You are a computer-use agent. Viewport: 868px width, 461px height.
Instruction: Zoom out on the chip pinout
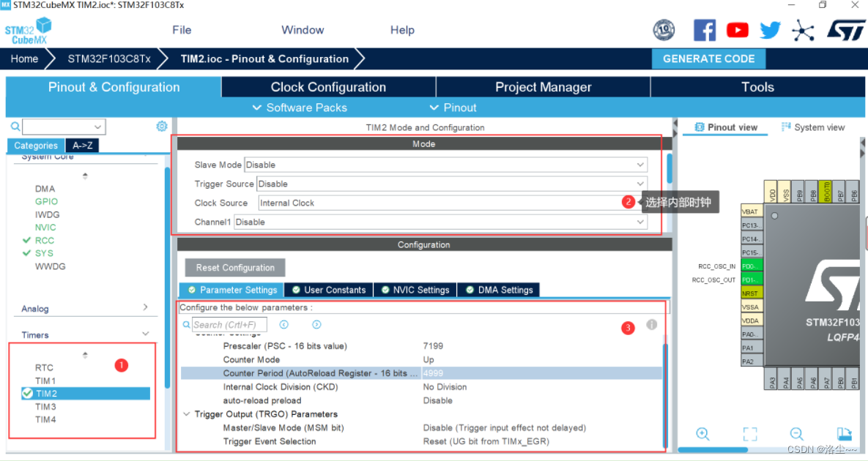pyautogui.click(x=797, y=434)
